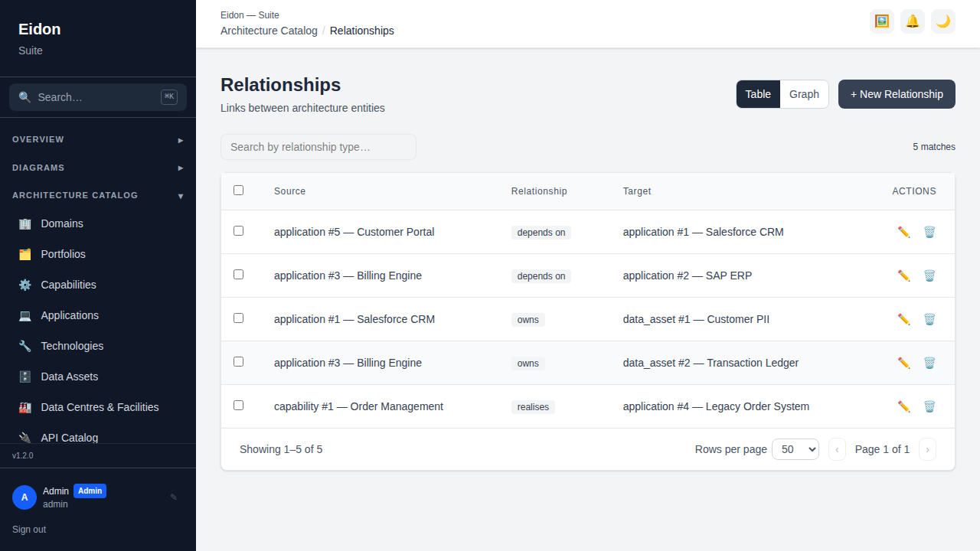
Task: Open notifications bell
Action: [x=913, y=21]
